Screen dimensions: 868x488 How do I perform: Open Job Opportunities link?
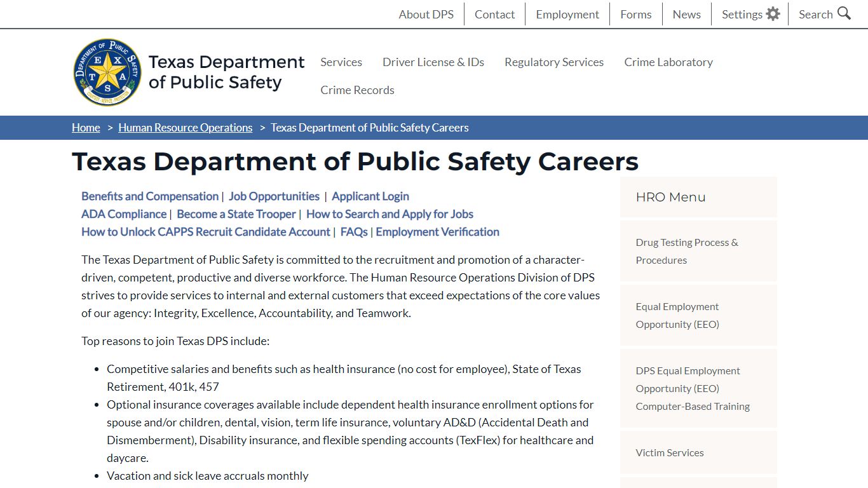[x=274, y=196]
